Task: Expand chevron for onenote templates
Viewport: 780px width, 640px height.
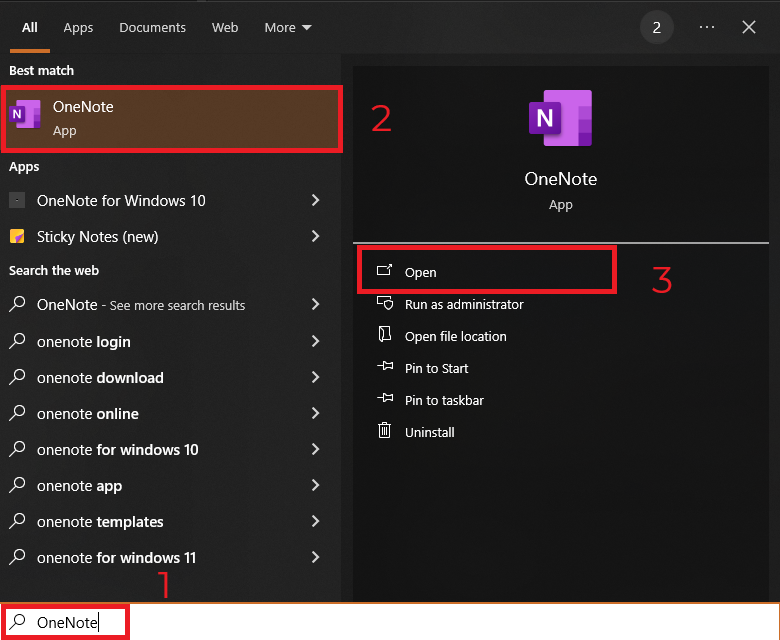Action: (x=315, y=521)
